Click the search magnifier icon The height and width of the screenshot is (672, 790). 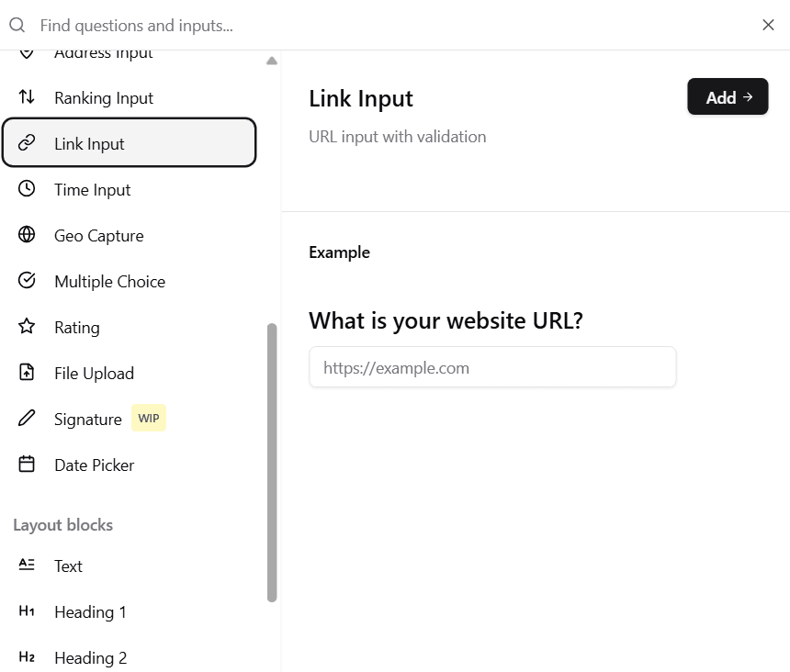17,25
